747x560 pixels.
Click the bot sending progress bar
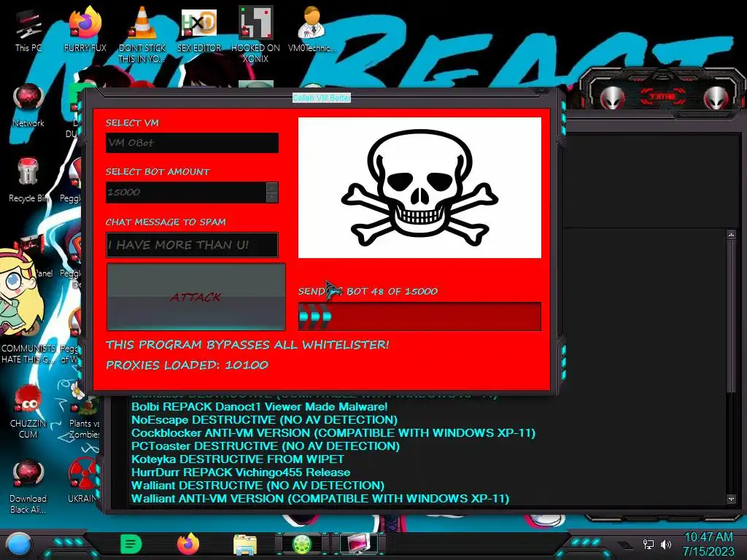click(x=419, y=316)
